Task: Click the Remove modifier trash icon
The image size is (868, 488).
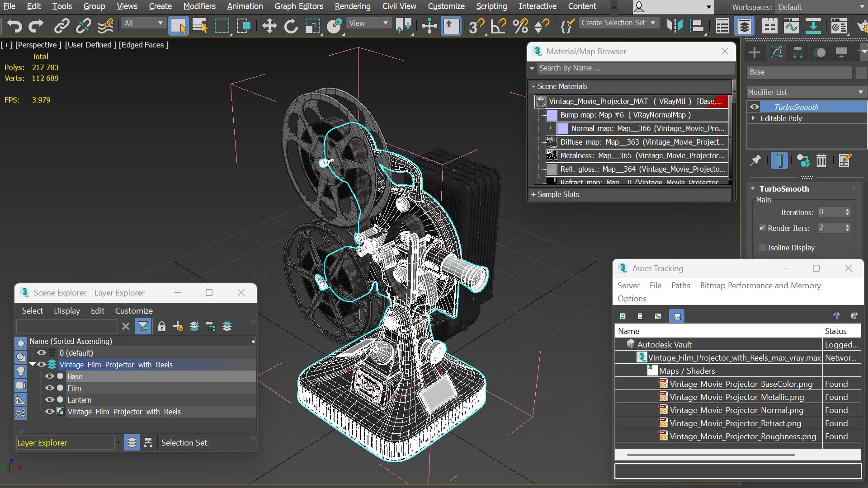Action: click(821, 160)
